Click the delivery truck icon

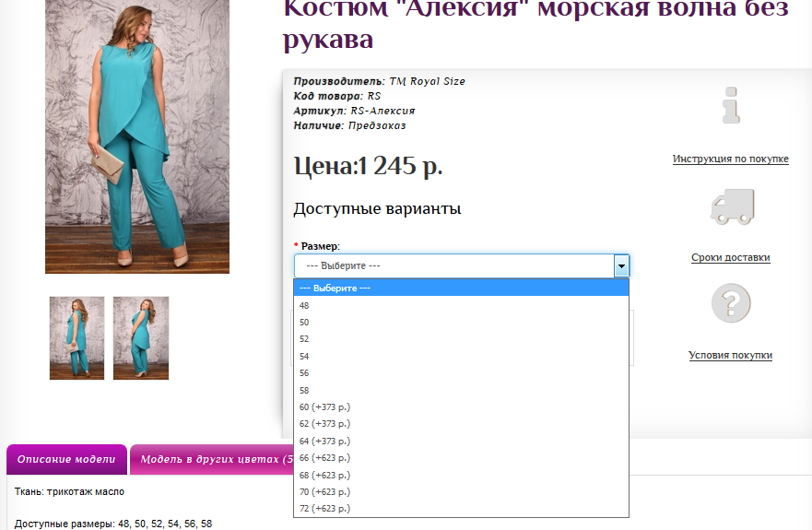point(731,206)
